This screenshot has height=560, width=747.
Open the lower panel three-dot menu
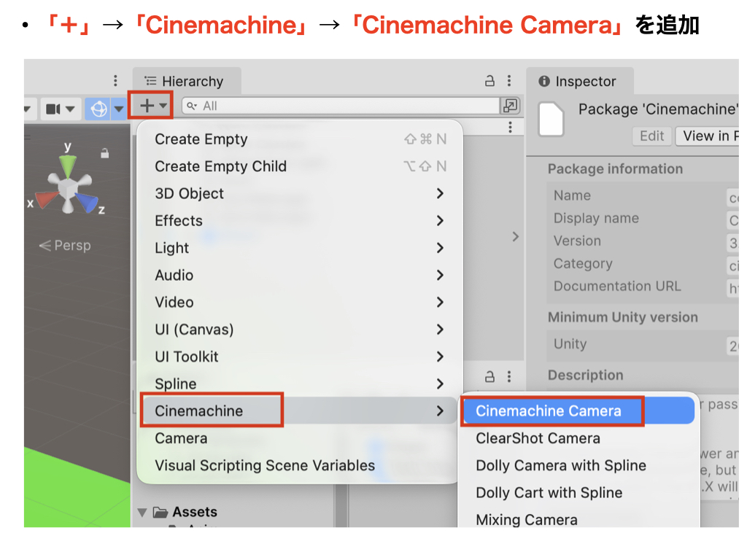[x=509, y=377]
